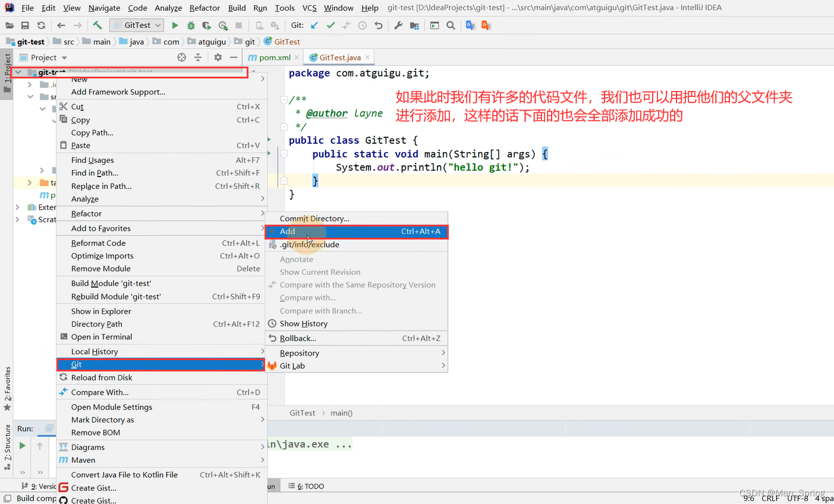Select Add Framework Support... option
The width and height of the screenshot is (834, 504).
161,92
